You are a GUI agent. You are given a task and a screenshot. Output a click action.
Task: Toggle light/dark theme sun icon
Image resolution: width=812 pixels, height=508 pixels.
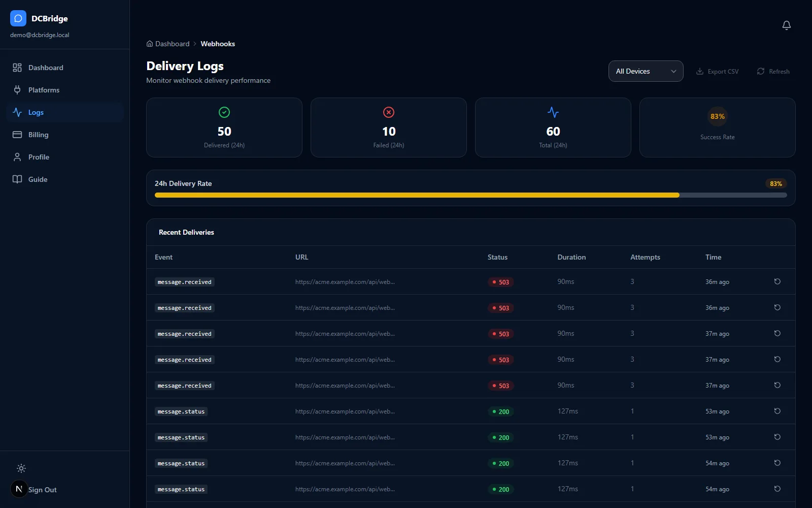coord(21,468)
